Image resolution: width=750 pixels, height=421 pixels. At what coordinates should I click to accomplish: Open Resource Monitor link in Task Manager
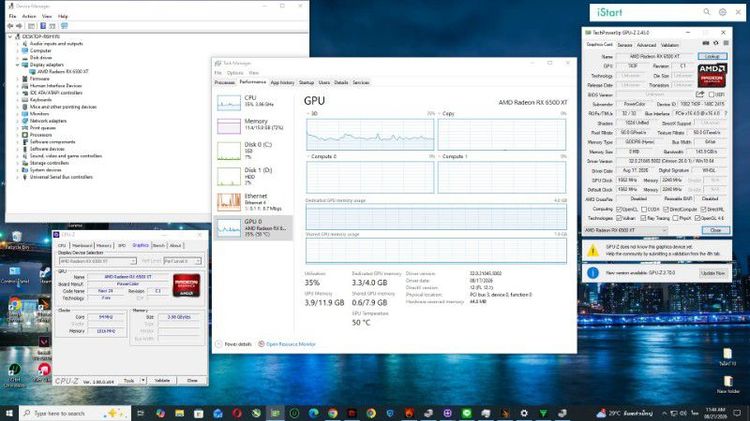pos(290,344)
